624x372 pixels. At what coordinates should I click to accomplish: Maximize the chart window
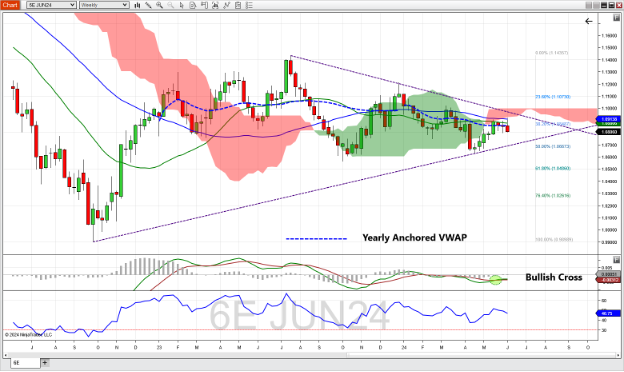pyautogui.click(x=611, y=5)
